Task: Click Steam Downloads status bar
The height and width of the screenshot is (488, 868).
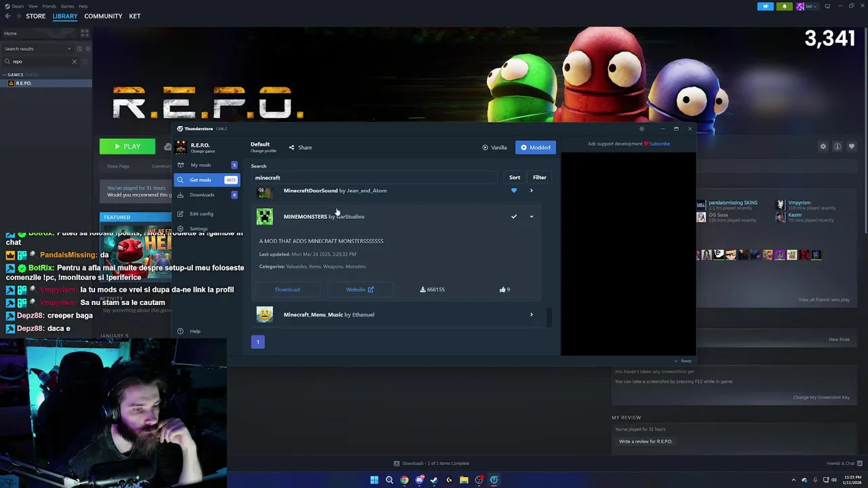Action: pyautogui.click(x=432, y=464)
